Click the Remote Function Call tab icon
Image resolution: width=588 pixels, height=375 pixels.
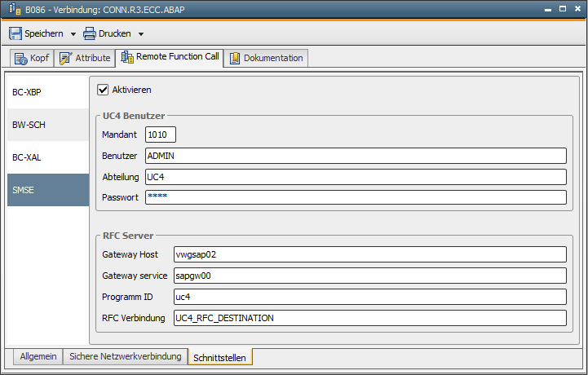coord(127,57)
